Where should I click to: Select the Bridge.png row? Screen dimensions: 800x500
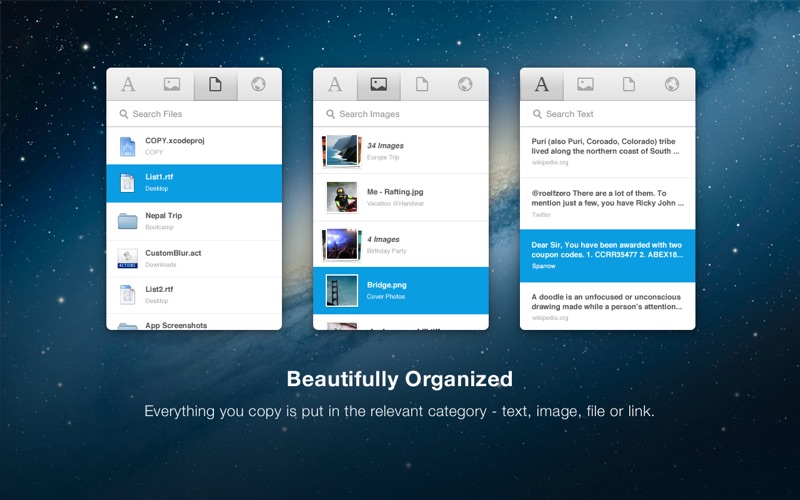point(401,290)
